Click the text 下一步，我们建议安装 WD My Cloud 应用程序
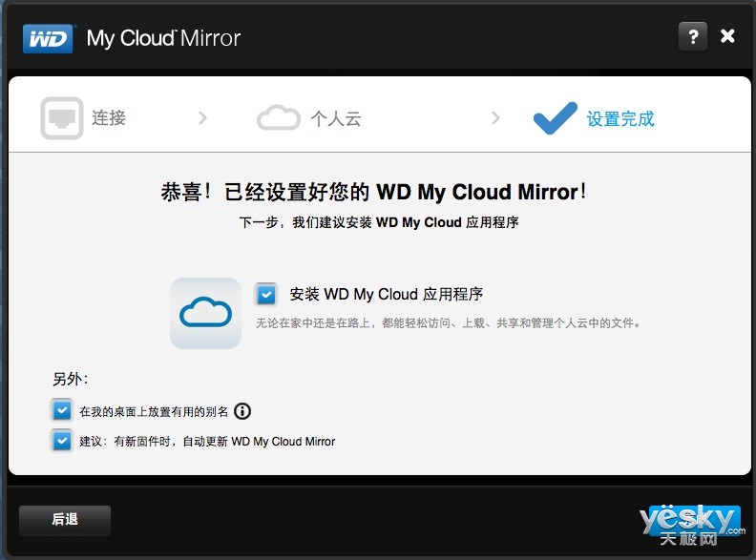The width and height of the screenshot is (756, 560). pos(379,222)
